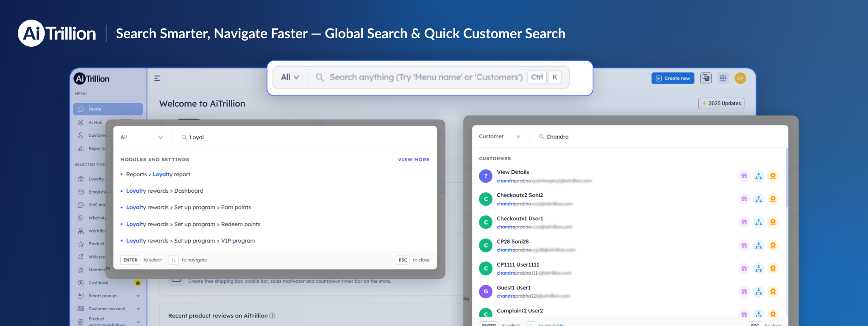This screenshot has width=868, height=326.
Task: Click the VIEW MORE link
Action: click(x=414, y=160)
